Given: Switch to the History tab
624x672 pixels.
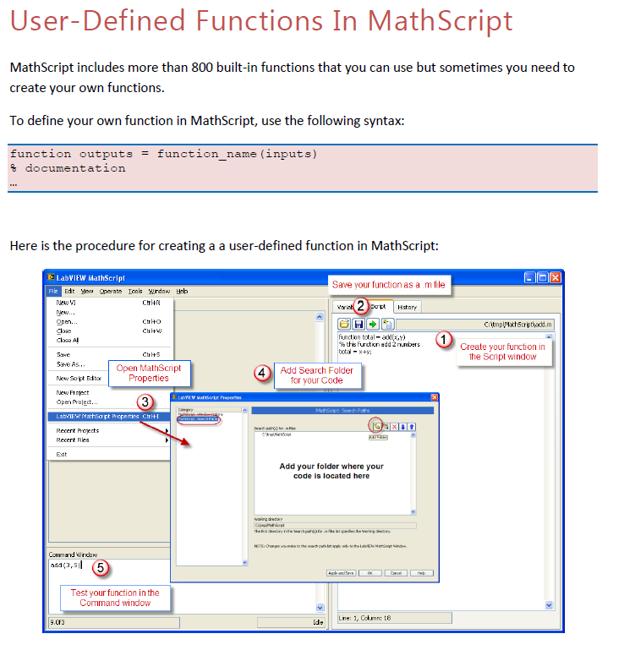Looking at the screenshot, I should [x=408, y=307].
